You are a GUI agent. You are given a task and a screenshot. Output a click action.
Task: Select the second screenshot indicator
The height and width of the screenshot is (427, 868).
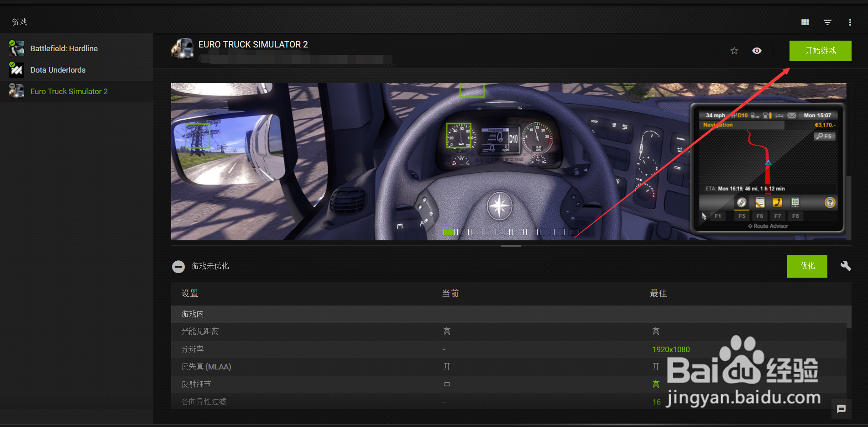(463, 232)
